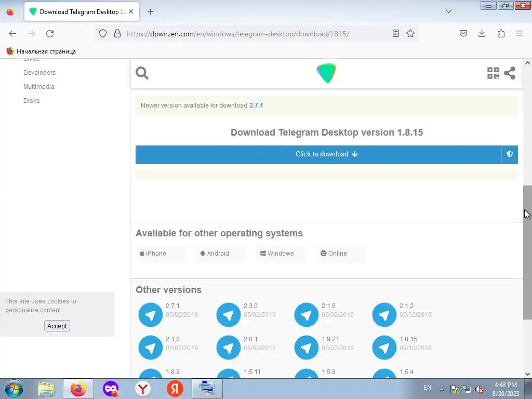Click the scrollbar down arrow
The width and height of the screenshot is (532, 399).
(x=527, y=374)
